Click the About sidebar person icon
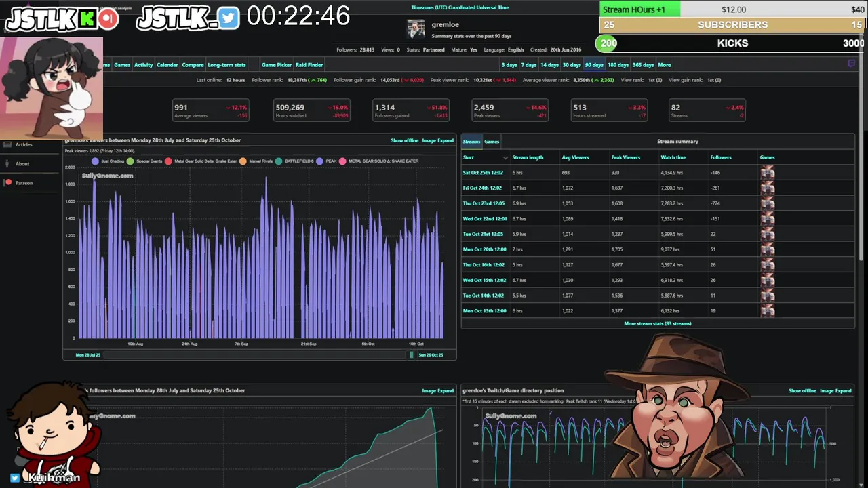Screen dimensions: 868x488 (7, 163)
